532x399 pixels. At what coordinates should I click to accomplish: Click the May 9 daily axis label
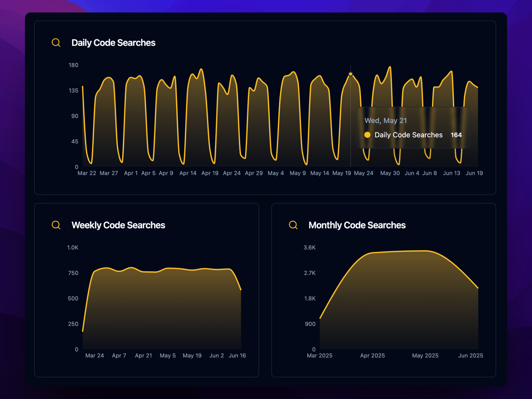(x=298, y=173)
